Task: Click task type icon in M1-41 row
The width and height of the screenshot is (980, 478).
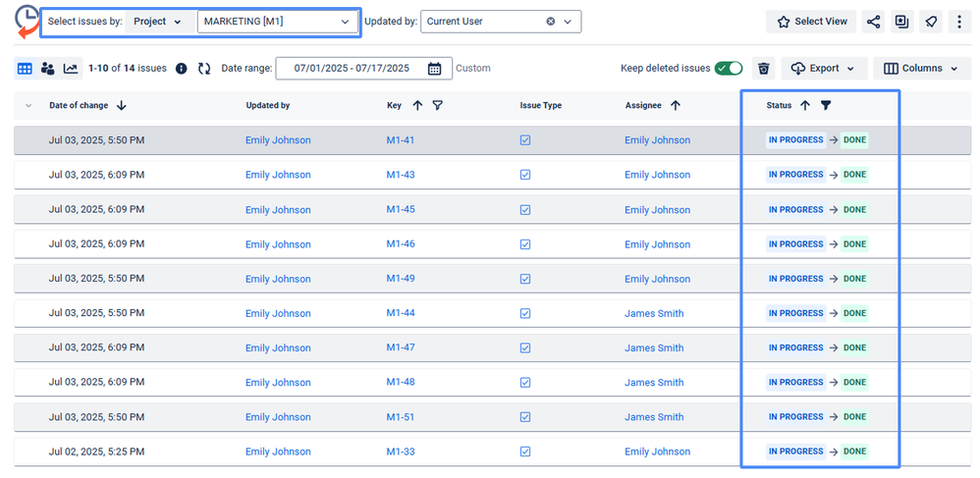Action: 525,140
